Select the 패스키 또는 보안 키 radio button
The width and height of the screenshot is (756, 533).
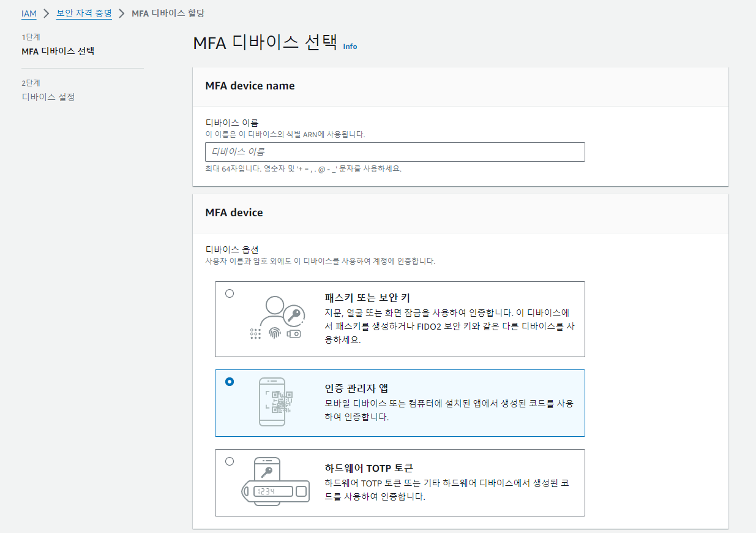229,293
